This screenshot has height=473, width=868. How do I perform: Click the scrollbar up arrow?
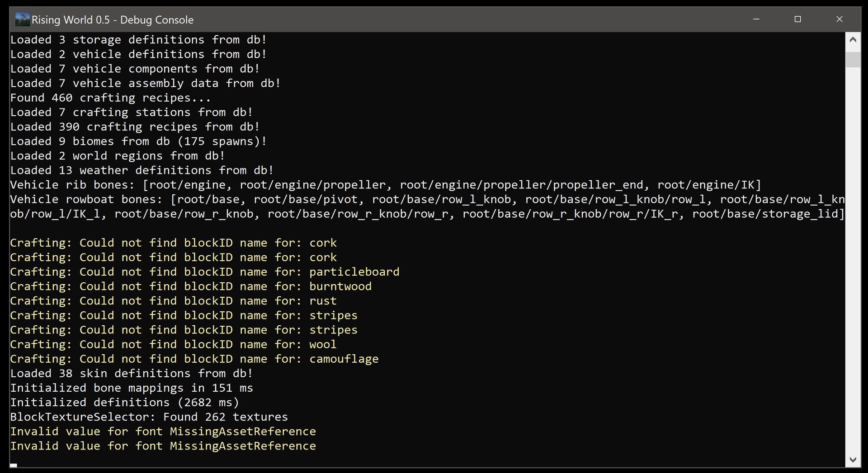coord(853,40)
